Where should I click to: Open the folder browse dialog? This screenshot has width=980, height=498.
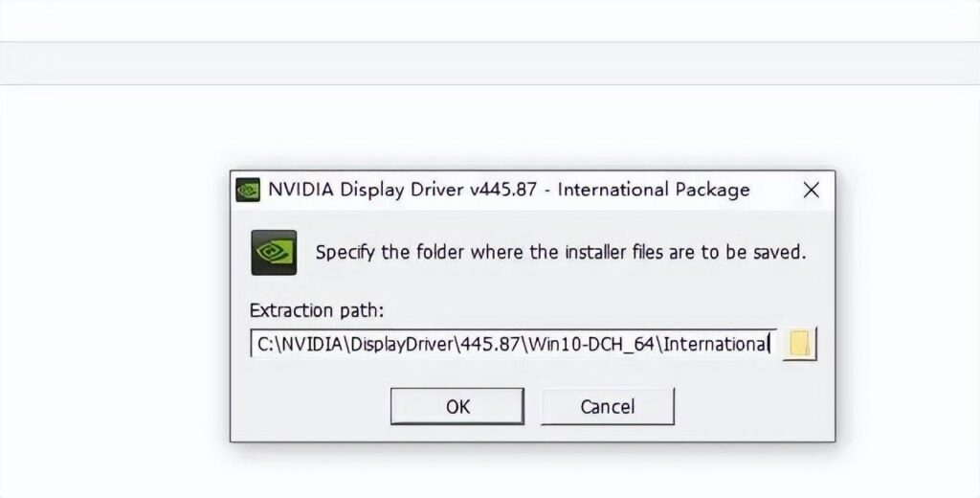point(799,343)
